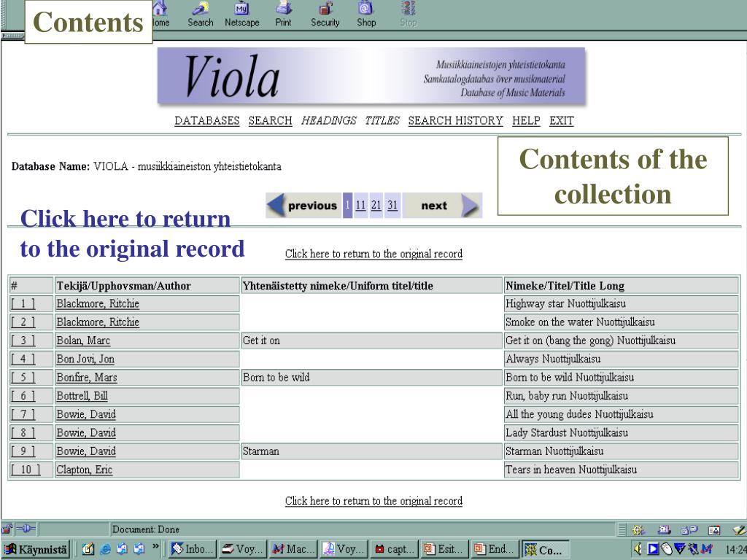Open author link Clapton, Eric

pos(85,470)
